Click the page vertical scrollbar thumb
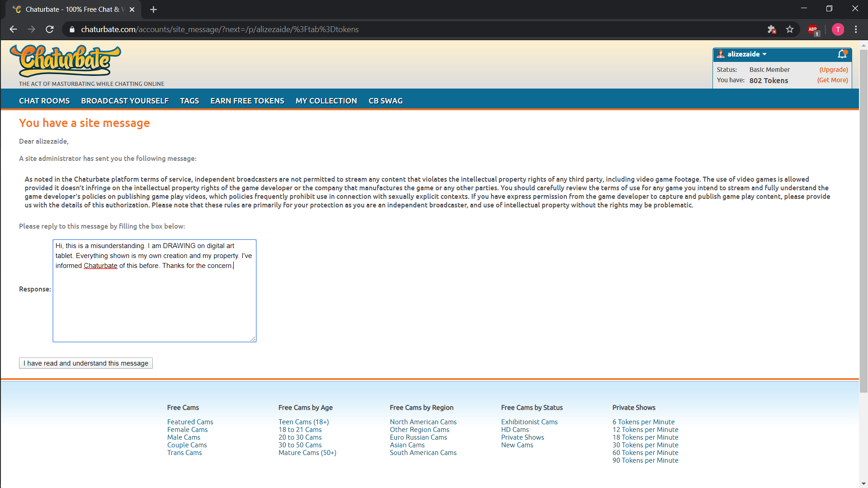 [x=863, y=221]
